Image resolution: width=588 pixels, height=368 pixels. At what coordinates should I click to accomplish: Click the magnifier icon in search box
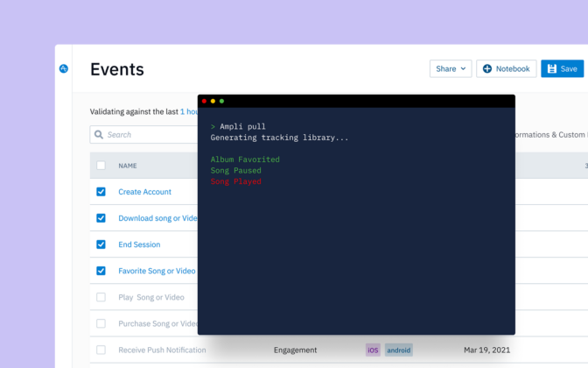[99, 134]
